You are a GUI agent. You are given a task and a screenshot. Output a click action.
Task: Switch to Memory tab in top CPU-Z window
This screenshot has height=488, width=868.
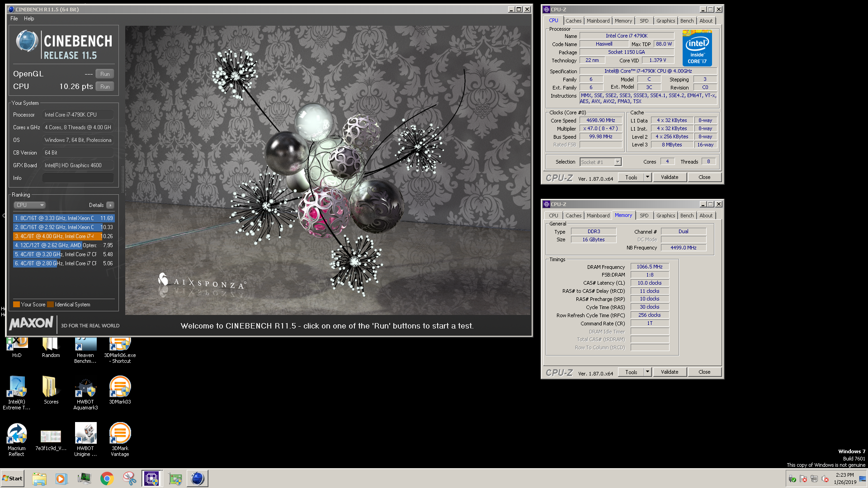(623, 21)
